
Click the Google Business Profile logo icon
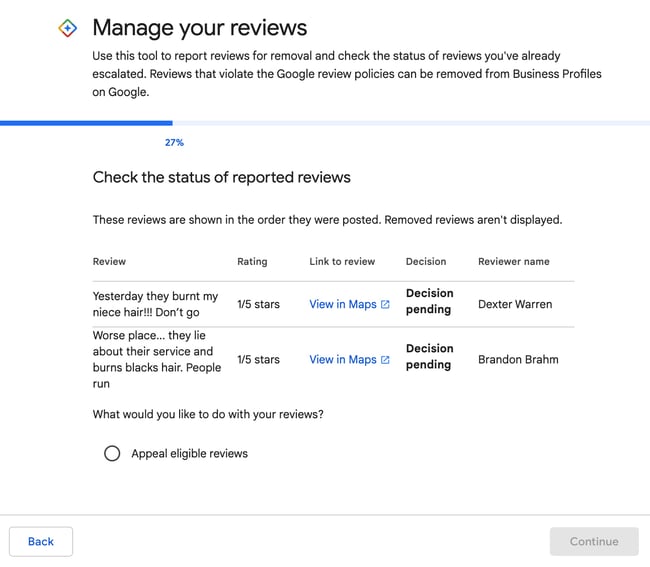tap(68, 28)
